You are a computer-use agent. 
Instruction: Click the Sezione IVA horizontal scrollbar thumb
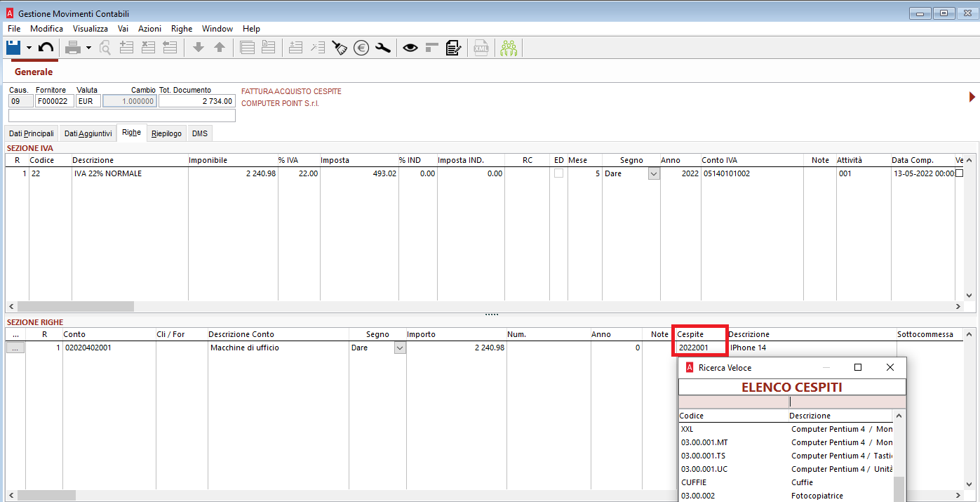pyautogui.click(x=75, y=307)
